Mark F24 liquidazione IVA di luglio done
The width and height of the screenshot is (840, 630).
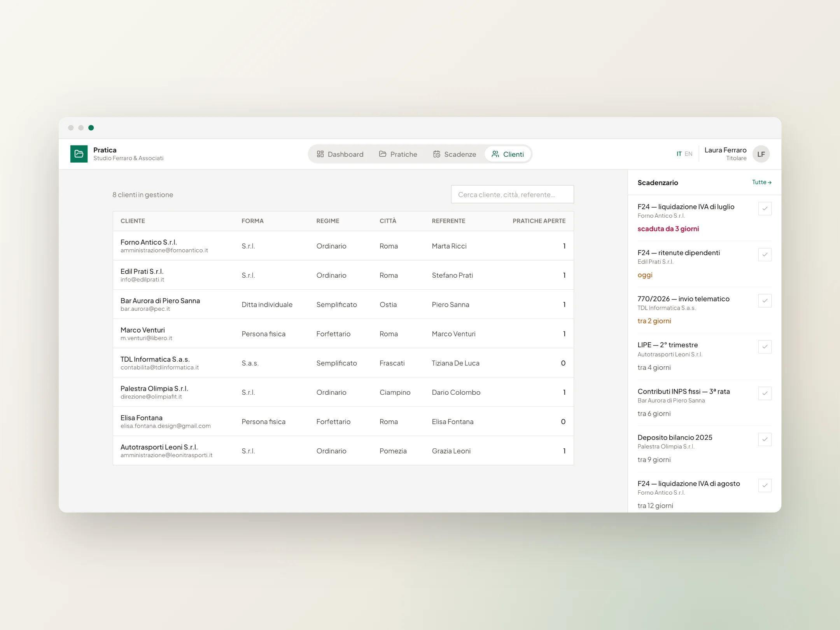765,209
